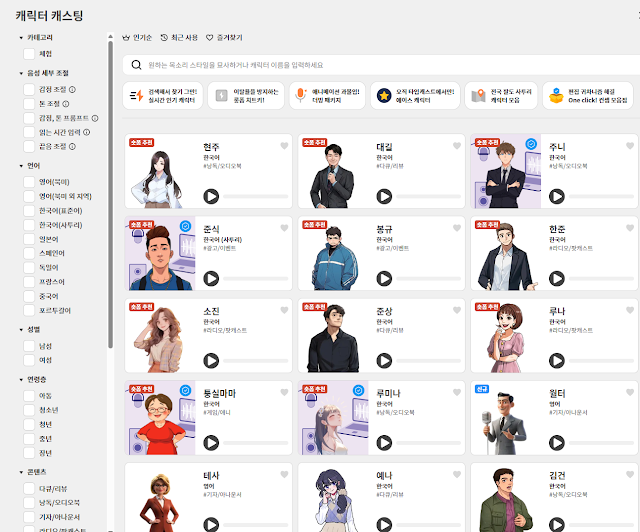640x532 pixels.
Task: Click the heart icon on 주니 card
Action: click(x=630, y=146)
